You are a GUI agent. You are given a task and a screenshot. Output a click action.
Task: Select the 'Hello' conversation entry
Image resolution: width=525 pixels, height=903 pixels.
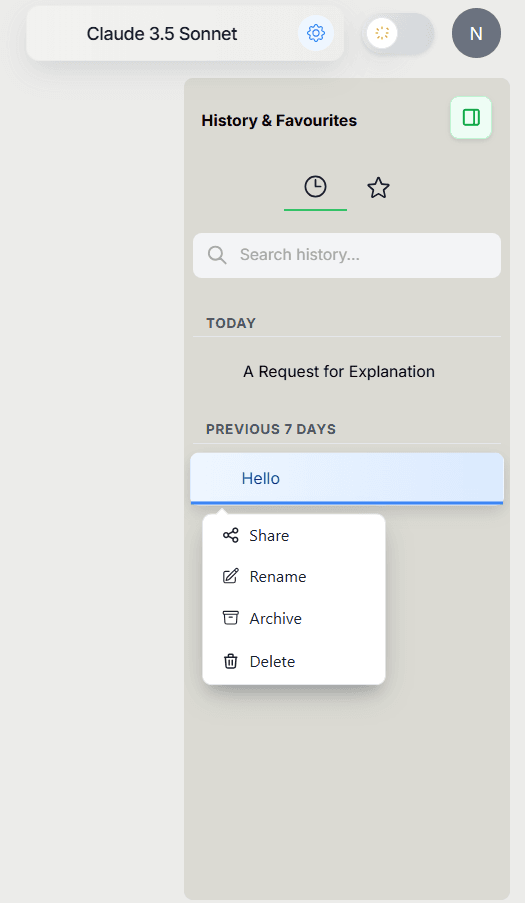click(347, 478)
